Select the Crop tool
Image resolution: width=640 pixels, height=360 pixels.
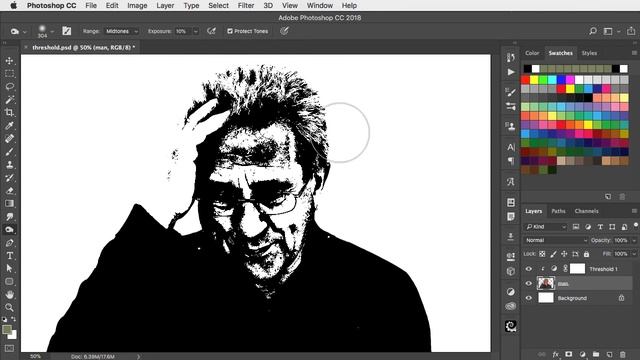9,113
